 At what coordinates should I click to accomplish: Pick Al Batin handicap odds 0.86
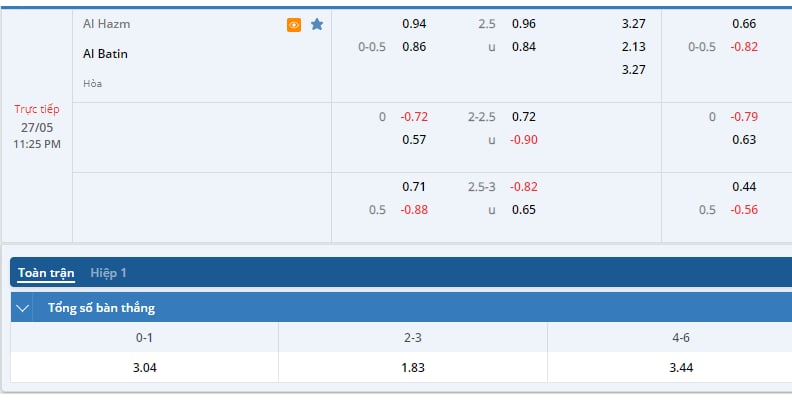coord(414,46)
